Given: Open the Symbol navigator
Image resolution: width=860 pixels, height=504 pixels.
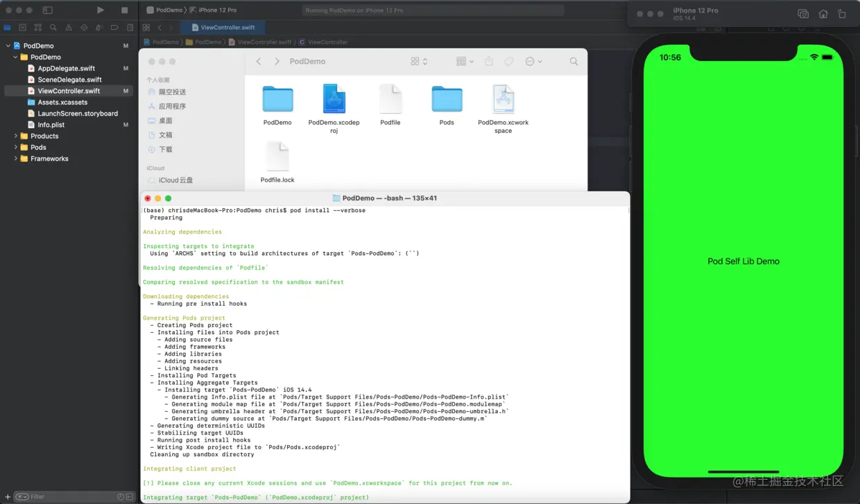Looking at the screenshot, I should [x=38, y=28].
